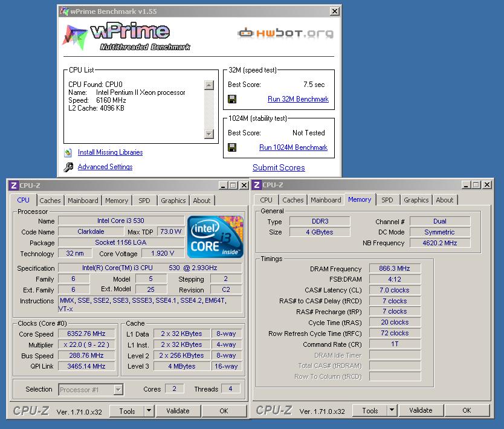Close the wPrime Benchmark window
Viewport: 504px width, 429px height.
pos(335,11)
